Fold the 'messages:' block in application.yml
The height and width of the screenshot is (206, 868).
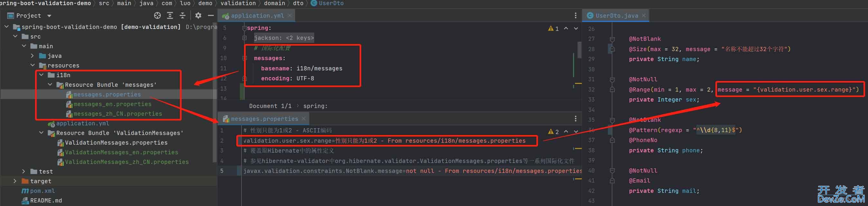point(244,58)
